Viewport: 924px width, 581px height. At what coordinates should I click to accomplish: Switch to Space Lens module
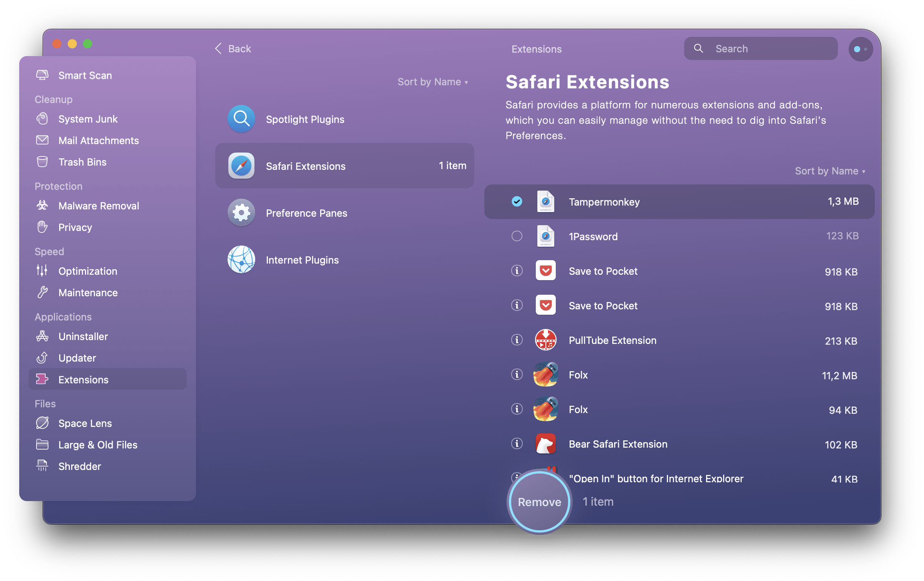pyautogui.click(x=85, y=423)
